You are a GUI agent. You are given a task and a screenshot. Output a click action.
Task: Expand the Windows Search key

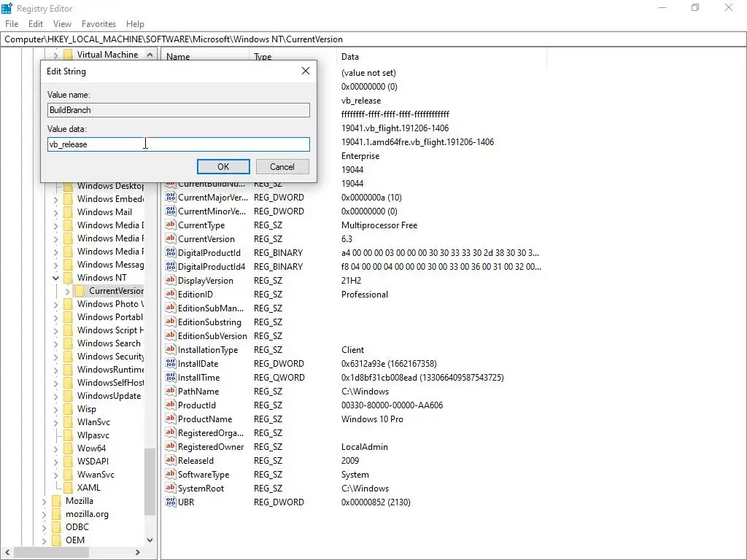55,343
